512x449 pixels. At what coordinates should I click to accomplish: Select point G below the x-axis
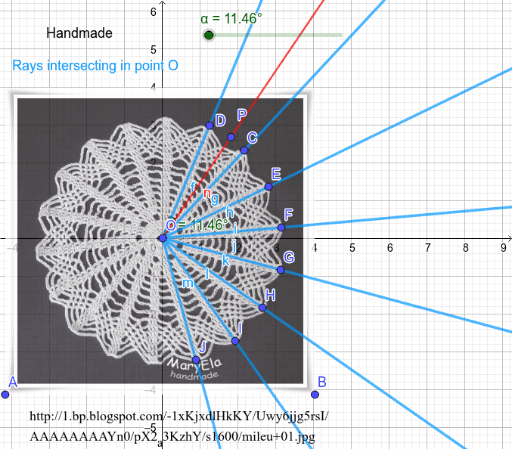281,270
